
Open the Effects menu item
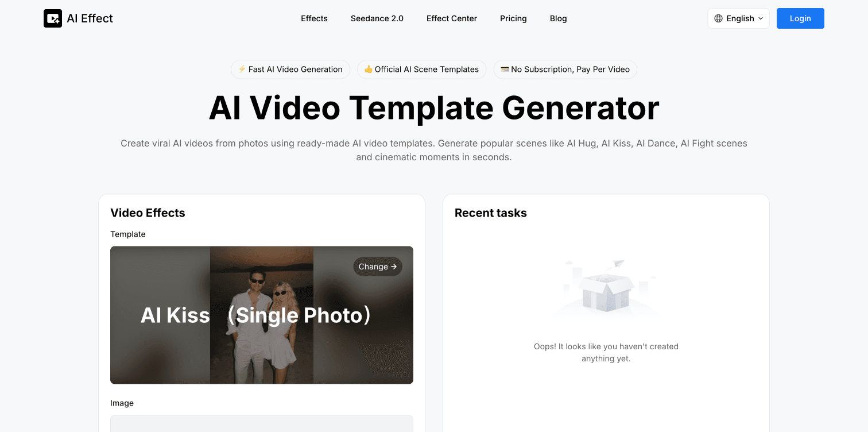(x=314, y=18)
